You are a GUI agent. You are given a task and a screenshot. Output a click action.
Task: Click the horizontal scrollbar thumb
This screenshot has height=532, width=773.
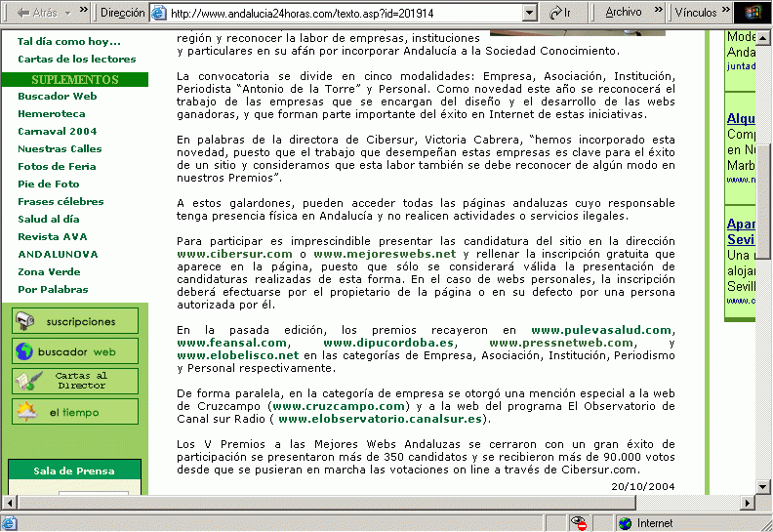tap(327, 503)
